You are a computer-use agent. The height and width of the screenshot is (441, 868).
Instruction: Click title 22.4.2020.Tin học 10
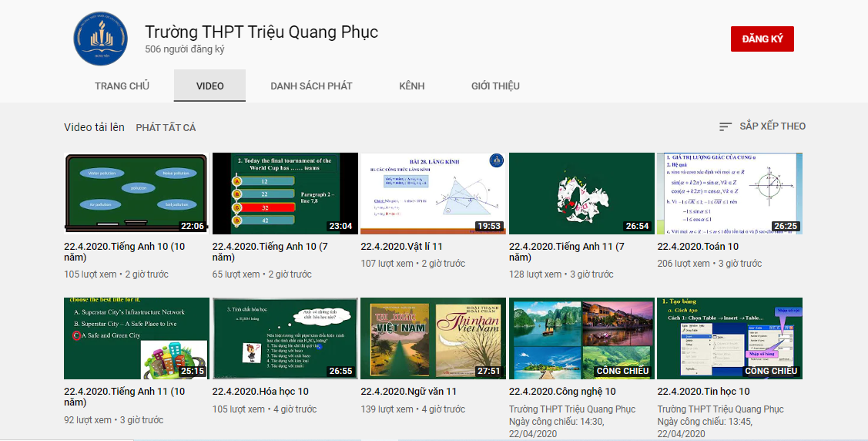click(x=704, y=392)
